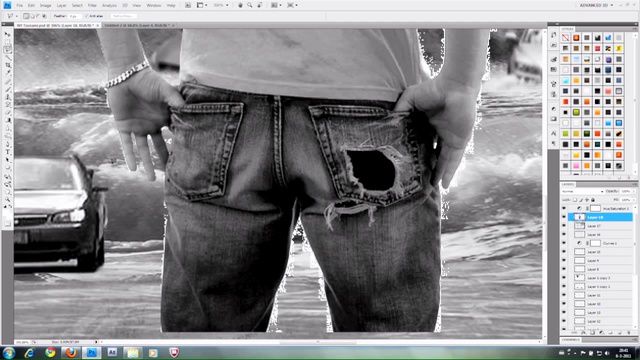640x360 pixels.
Task: Toggle lock transparent pixels
Action: 575,200
